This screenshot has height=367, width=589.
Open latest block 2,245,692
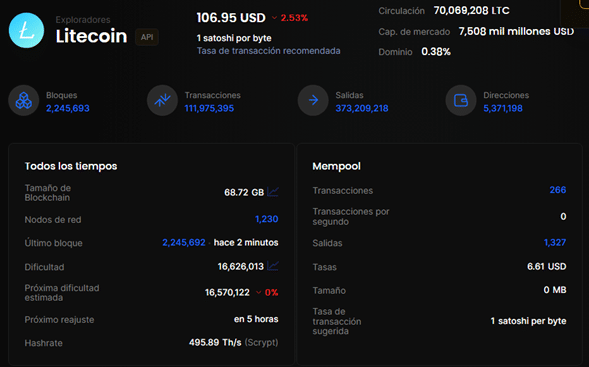point(184,243)
